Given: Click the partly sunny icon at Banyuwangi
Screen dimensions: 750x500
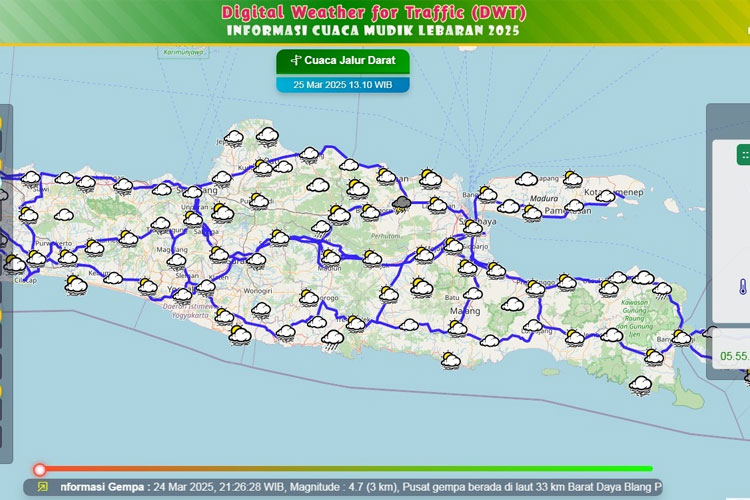Looking at the screenshot, I should tap(682, 338).
